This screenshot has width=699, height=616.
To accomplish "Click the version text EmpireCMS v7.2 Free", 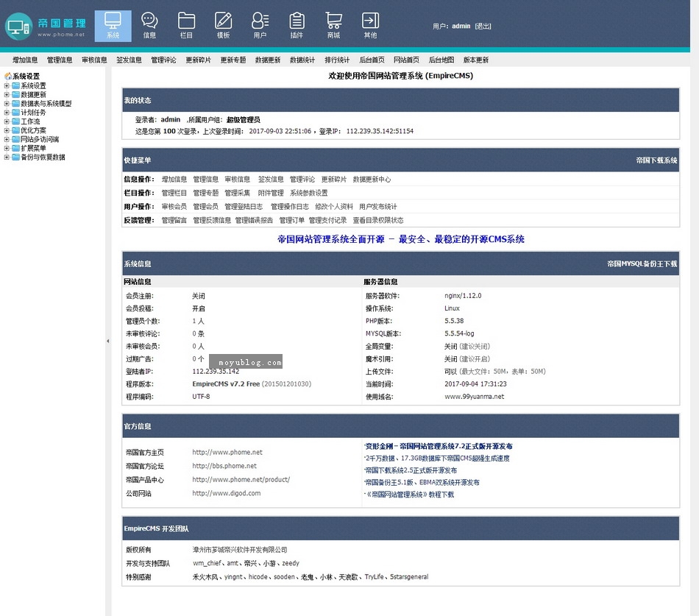I will point(226,383).
